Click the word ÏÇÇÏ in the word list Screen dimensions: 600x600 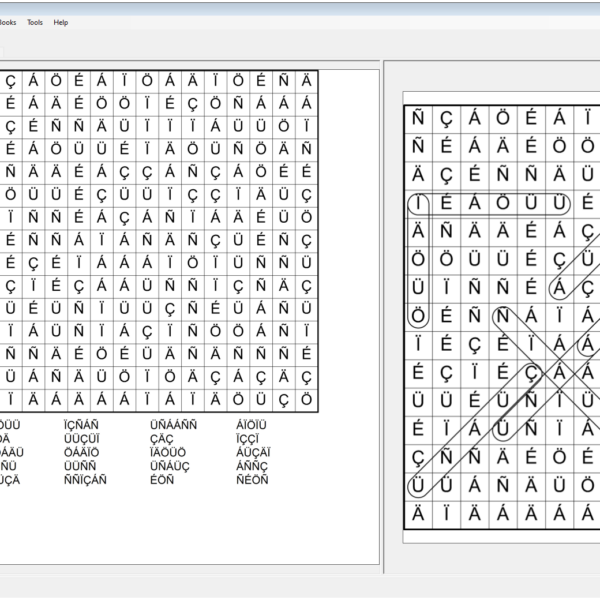(249, 438)
